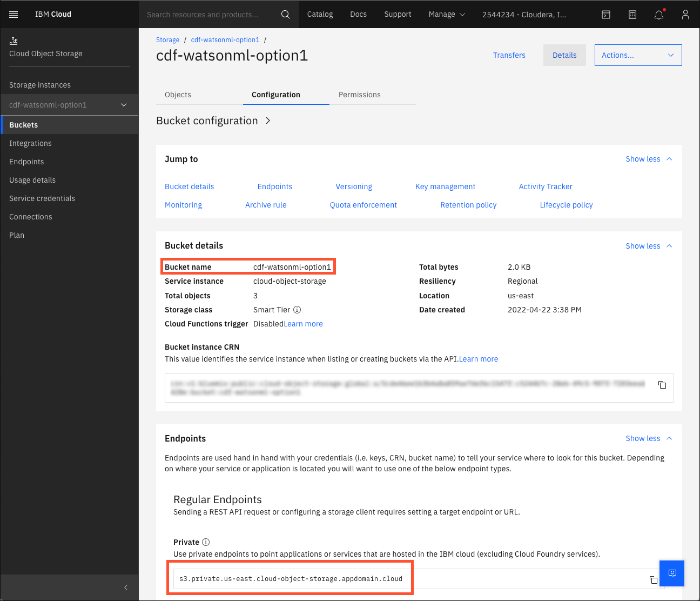
Task: Open the Catalog menu item
Action: point(320,15)
